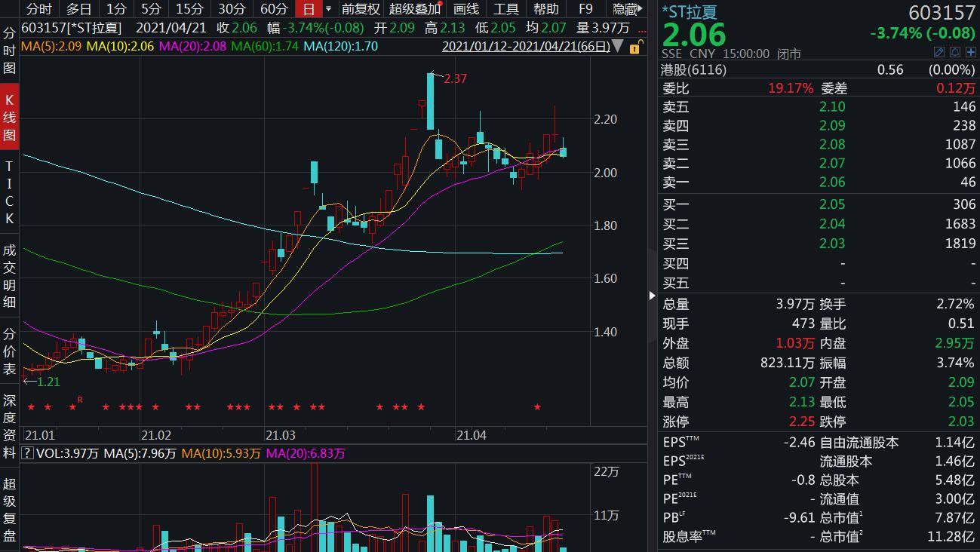The height and width of the screenshot is (552, 980).
Task: Click the bell alert icon
Action: 955,52
